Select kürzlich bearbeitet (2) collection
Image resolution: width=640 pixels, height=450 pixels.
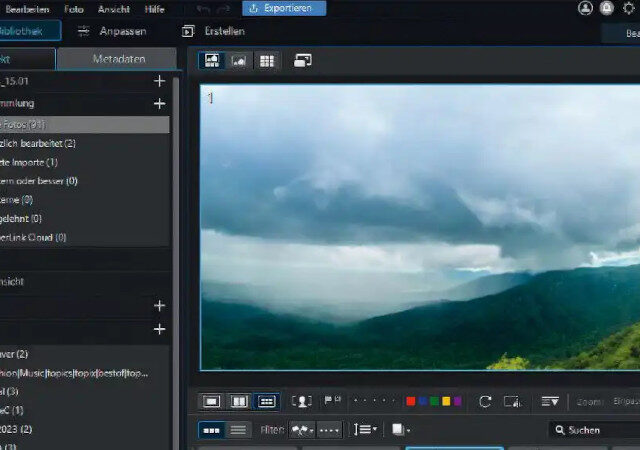click(x=84, y=143)
